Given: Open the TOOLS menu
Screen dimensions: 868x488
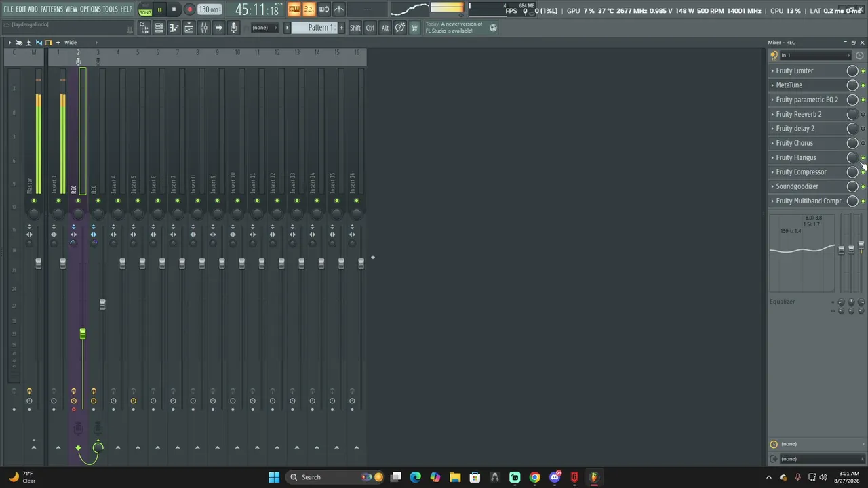Looking at the screenshot, I should pyautogui.click(x=110, y=9).
